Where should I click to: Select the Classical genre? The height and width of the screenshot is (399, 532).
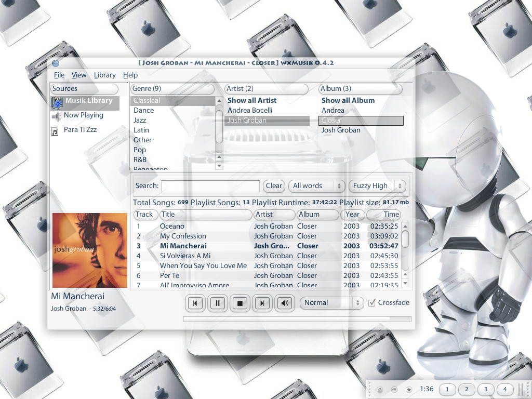tap(172, 101)
